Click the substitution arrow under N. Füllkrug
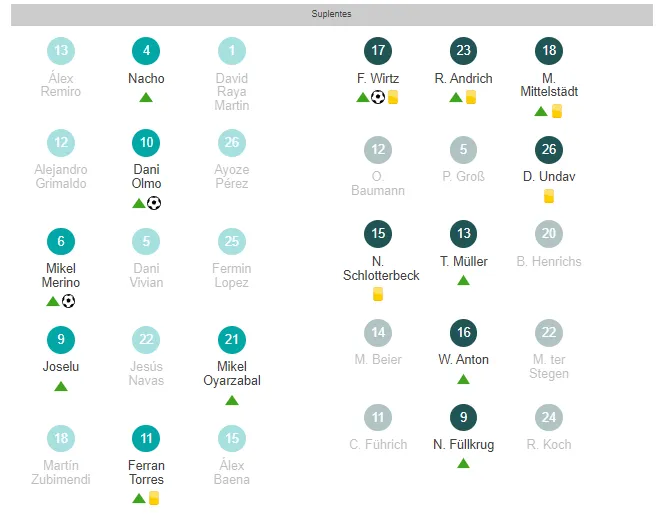The height and width of the screenshot is (526, 666). click(463, 463)
